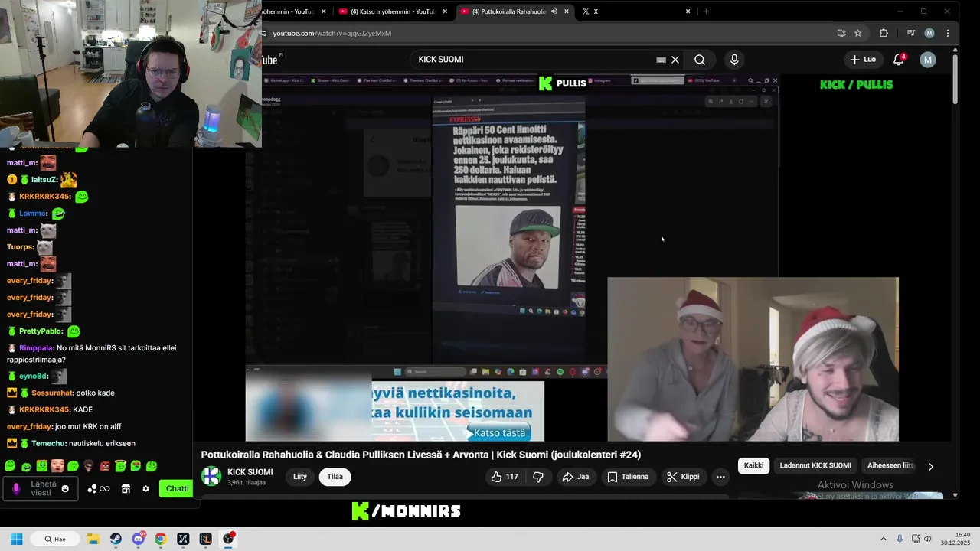The width and height of the screenshot is (980, 551).
Task: Click the Chatti send button
Action: pos(177,488)
